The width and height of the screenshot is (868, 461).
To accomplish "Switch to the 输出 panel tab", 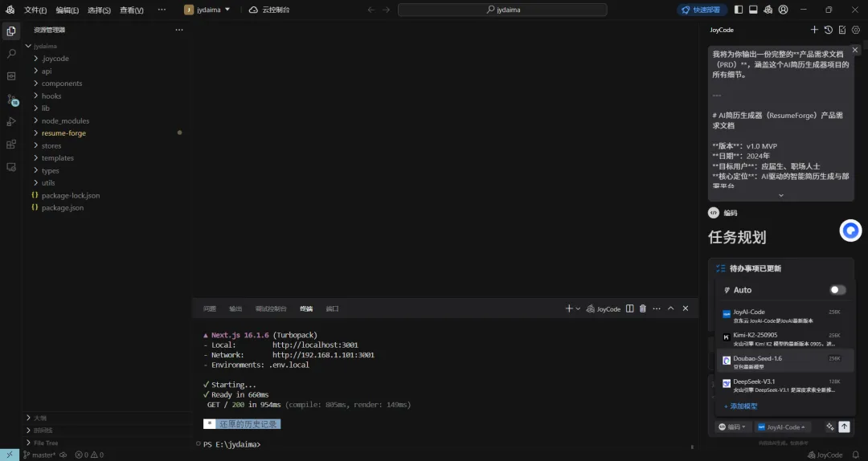I will click(235, 309).
